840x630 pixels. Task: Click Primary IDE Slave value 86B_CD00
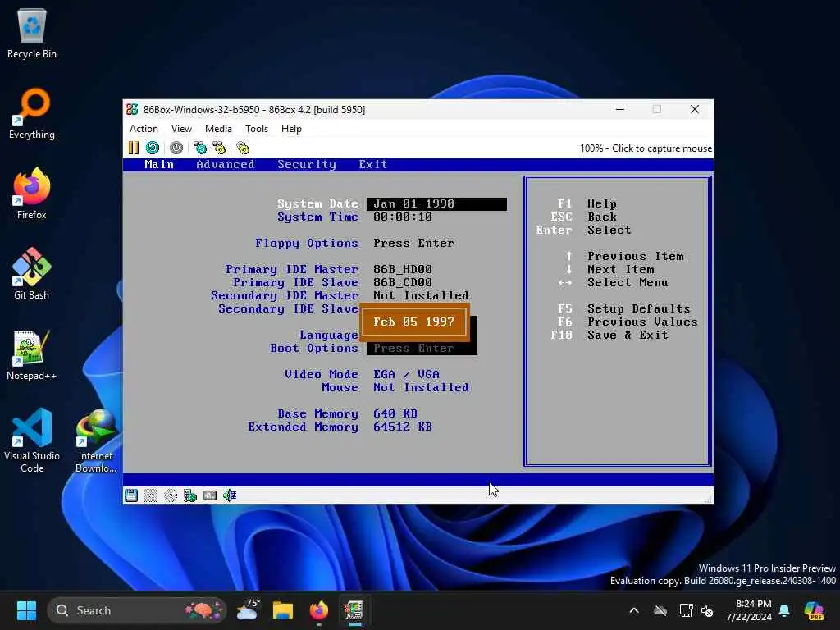click(x=402, y=282)
